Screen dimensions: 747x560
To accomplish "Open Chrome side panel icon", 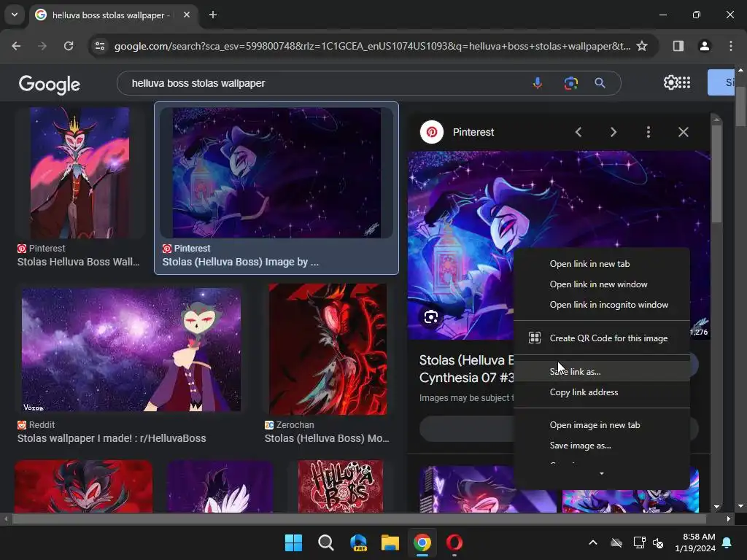I will click(678, 46).
